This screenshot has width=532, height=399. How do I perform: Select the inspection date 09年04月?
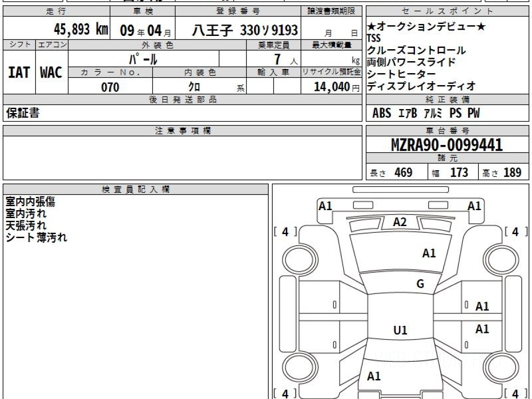(145, 30)
